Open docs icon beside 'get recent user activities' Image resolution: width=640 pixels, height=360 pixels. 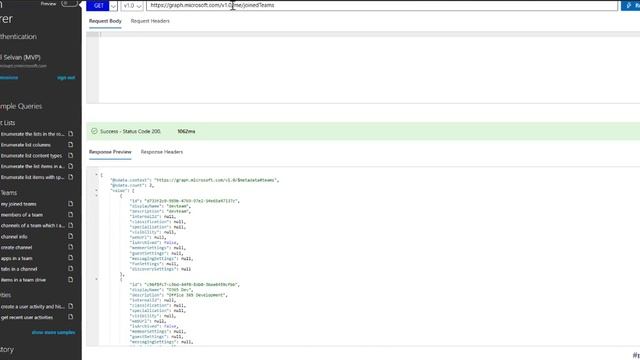(x=71, y=317)
